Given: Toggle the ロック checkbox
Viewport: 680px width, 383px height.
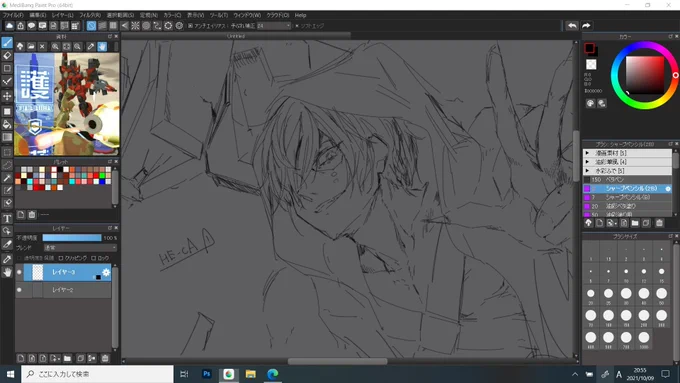Looking at the screenshot, I should pos(94,258).
